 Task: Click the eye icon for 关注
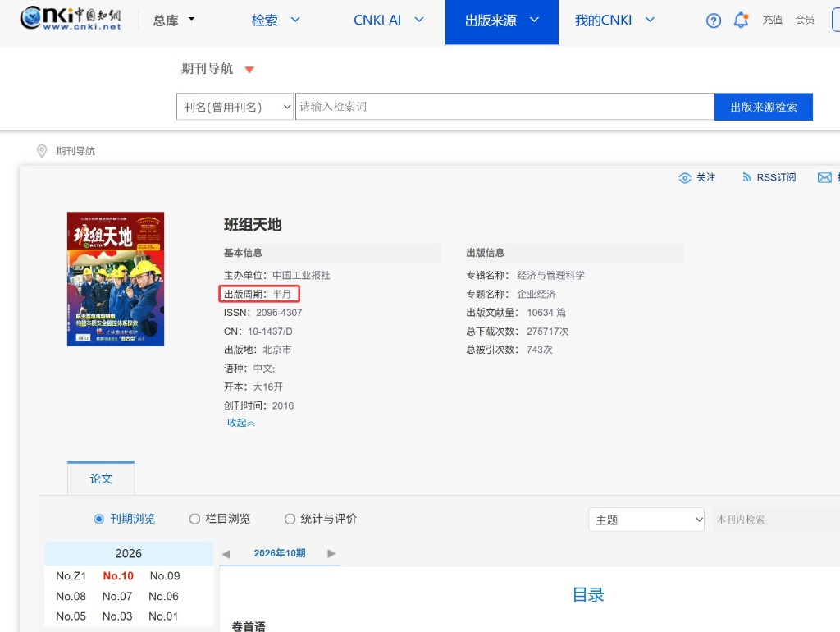click(x=685, y=178)
